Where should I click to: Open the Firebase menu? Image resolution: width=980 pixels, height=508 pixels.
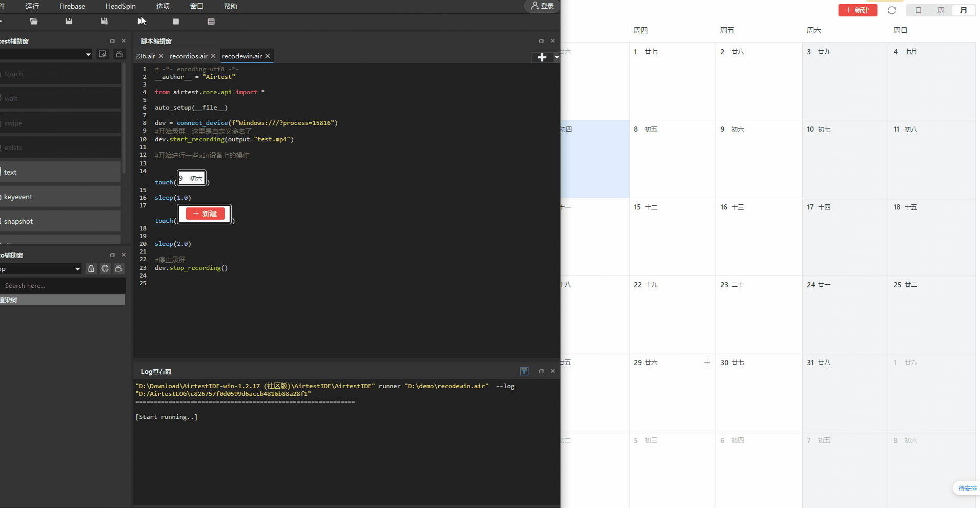tap(72, 6)
